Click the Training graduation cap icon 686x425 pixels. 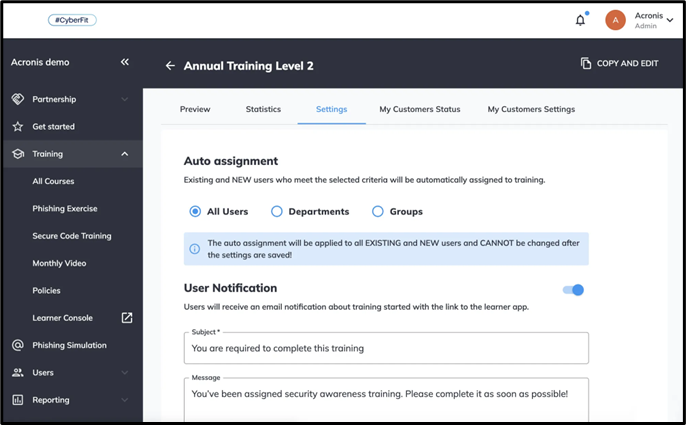18,154
